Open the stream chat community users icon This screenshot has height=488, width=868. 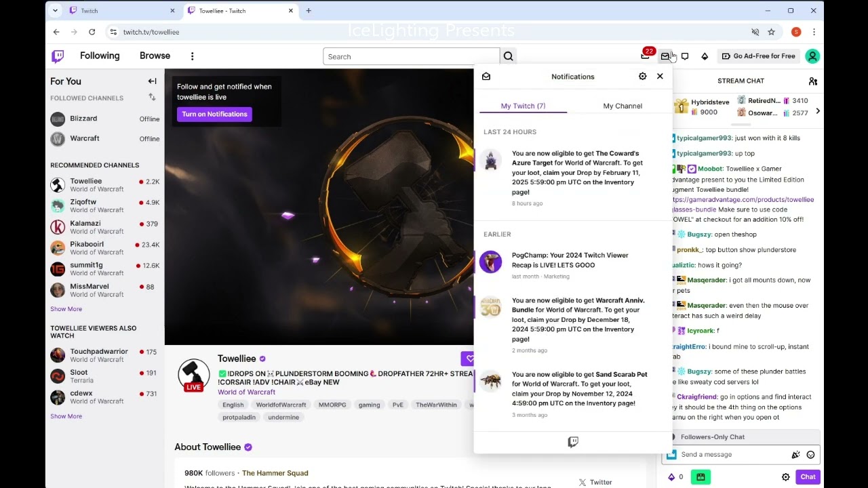(813, 81)
